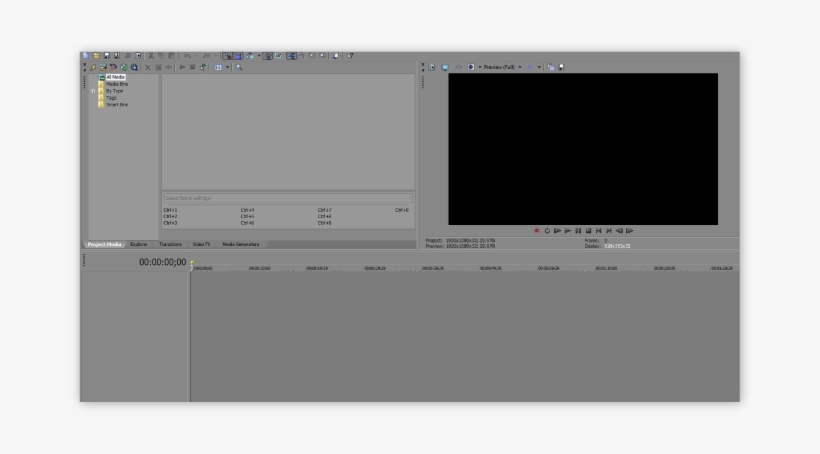This screenshot has height=454, width=820.
Task: Import media in Project Media toolbar
Action: pos(93,67)
